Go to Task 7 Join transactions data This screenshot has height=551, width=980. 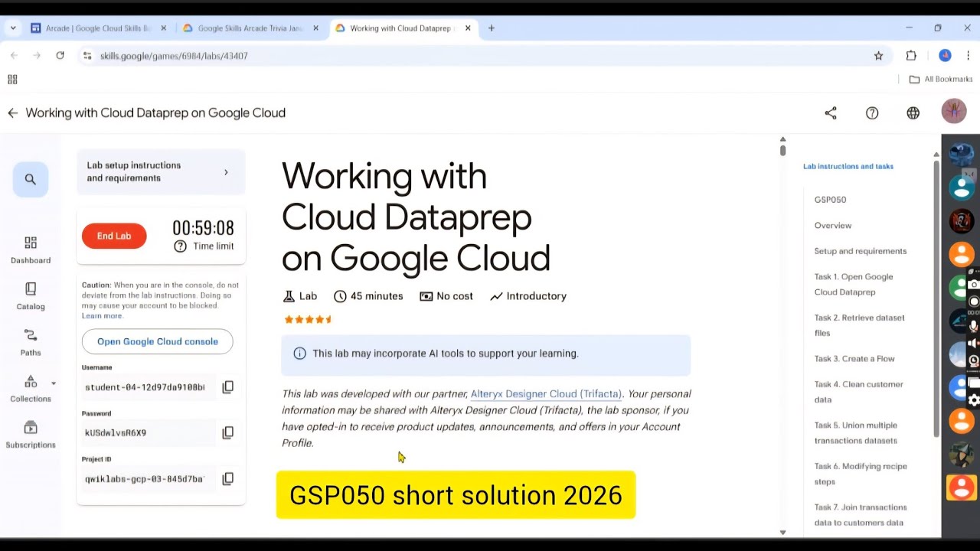861,515
